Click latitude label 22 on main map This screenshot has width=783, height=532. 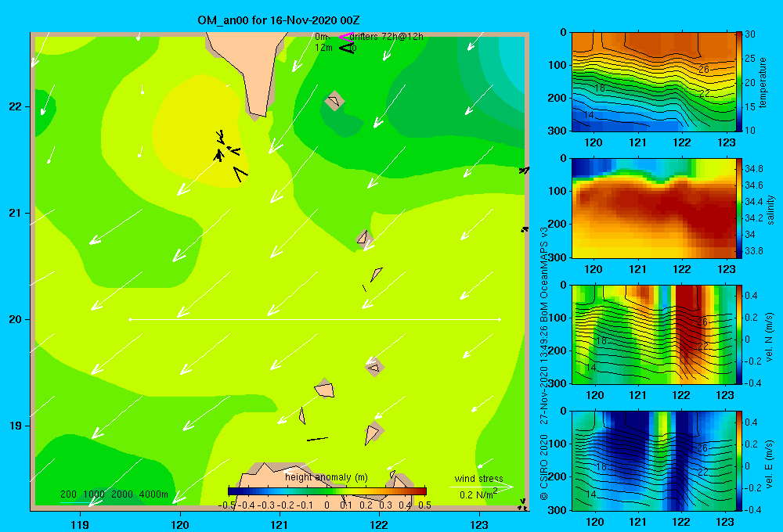pyautogui.click(x=15, y=106)
